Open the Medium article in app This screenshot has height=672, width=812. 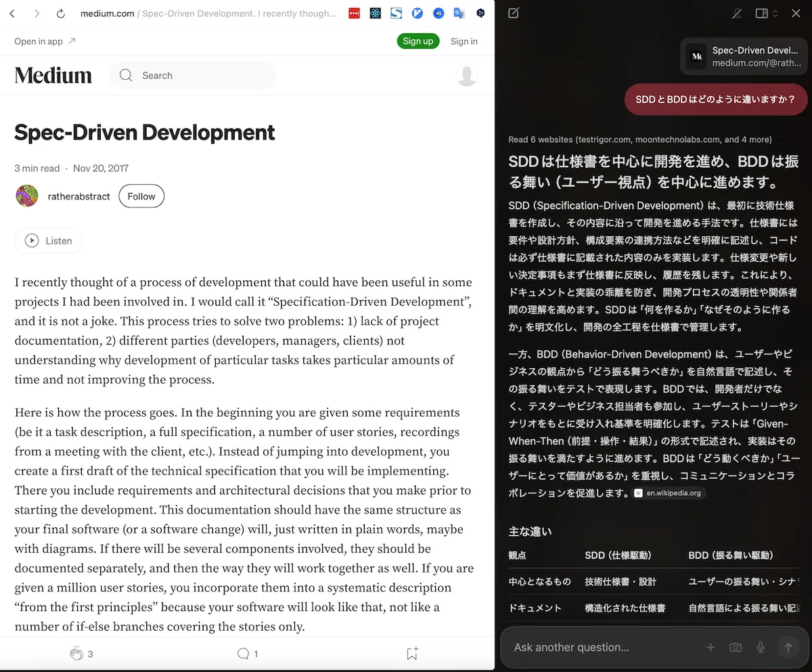click(45, 41)
